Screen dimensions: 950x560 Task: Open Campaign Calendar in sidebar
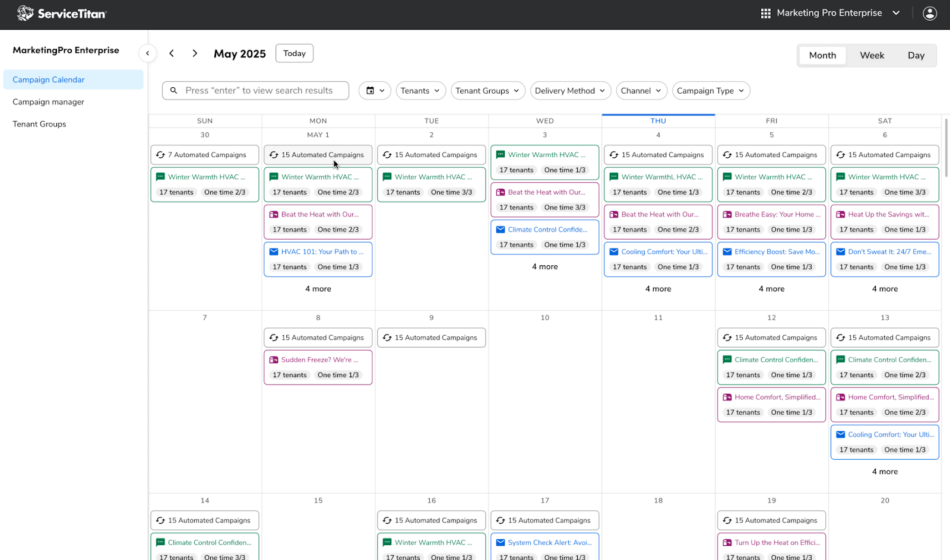click(73, 79)
